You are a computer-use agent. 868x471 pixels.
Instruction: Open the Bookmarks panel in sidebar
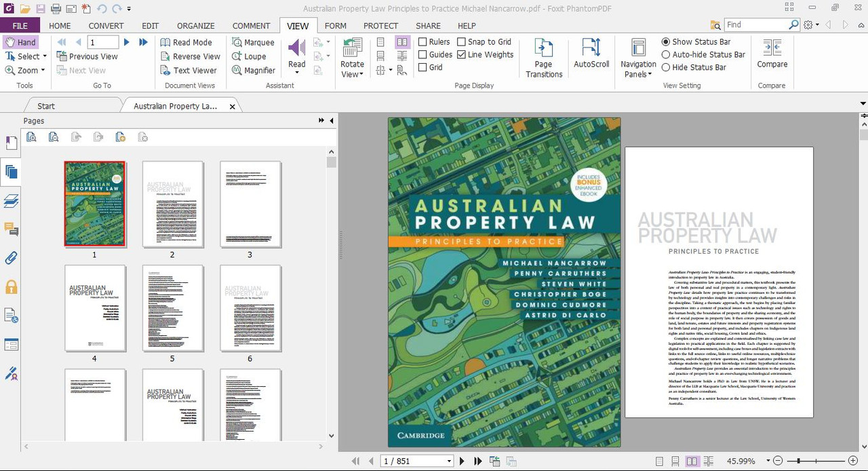tap(11, 143)
